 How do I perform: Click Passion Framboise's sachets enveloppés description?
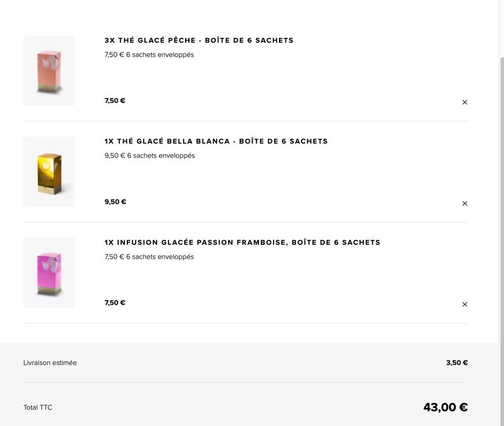(149, 257)
